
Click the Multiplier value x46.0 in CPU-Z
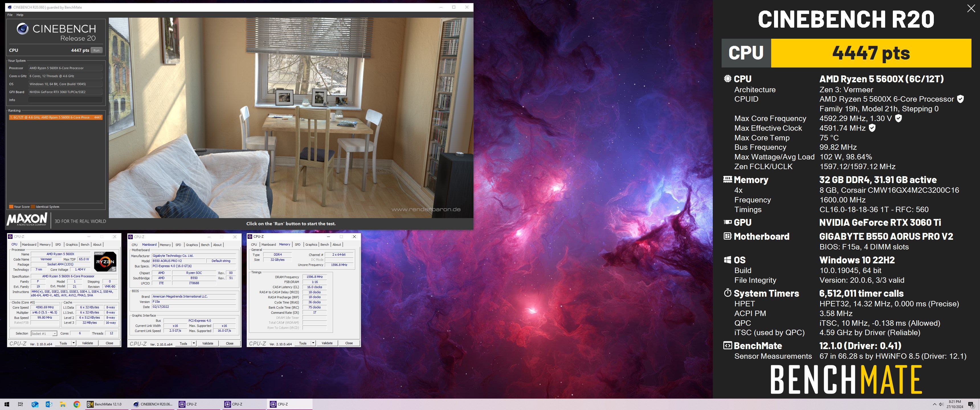tap(45, 312)
